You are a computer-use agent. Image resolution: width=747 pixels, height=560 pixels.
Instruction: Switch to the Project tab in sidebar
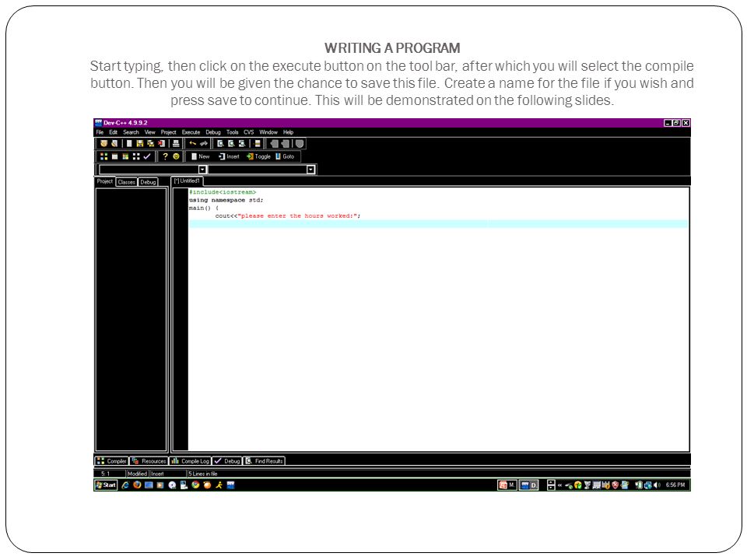pyautogui.click(x=105, y=181)
